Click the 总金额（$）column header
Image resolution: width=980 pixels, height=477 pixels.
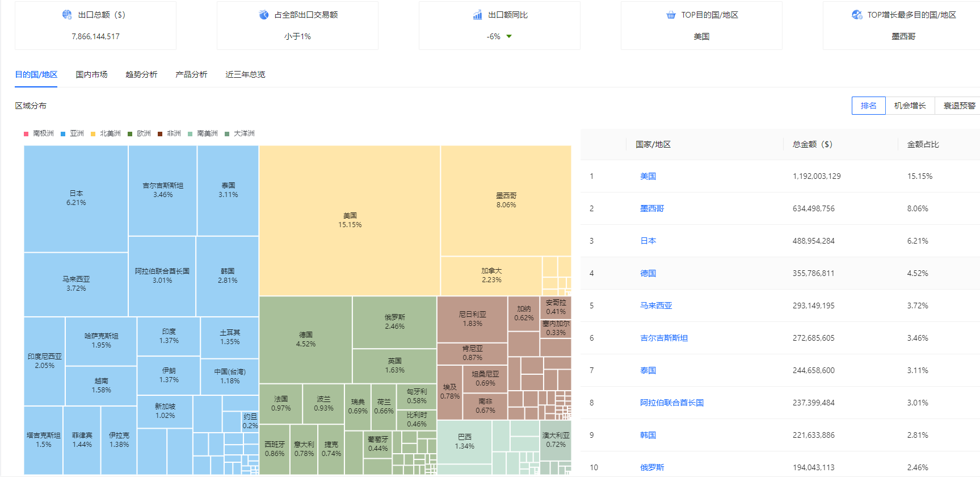coord(812,144)
